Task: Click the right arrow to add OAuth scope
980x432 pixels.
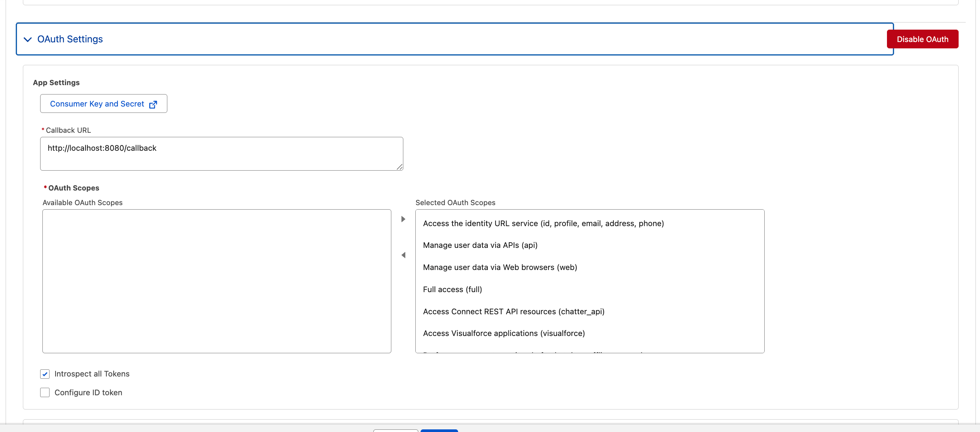Action: (x=403, y=219)
